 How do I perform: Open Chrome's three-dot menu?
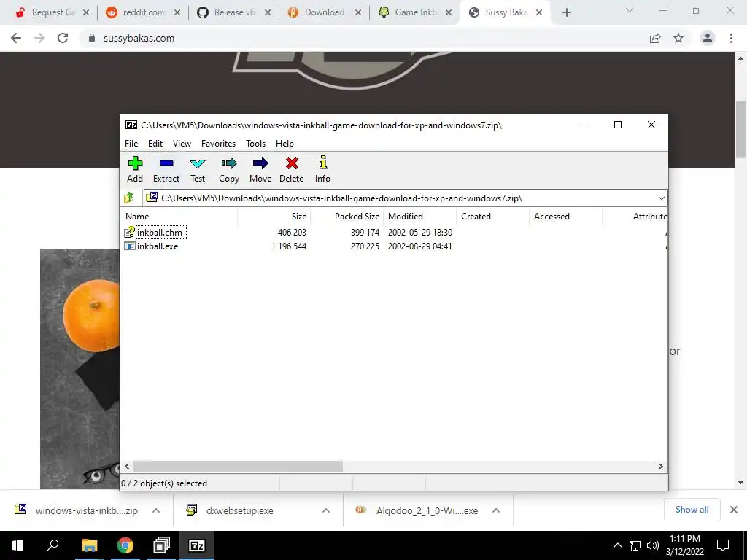coord(731,38)
